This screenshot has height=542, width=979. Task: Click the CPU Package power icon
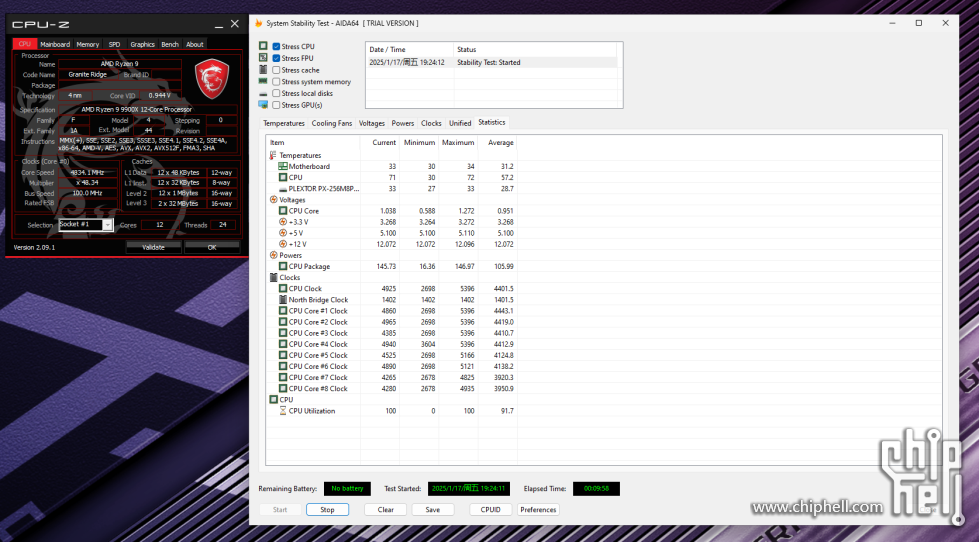pos(283,266)
